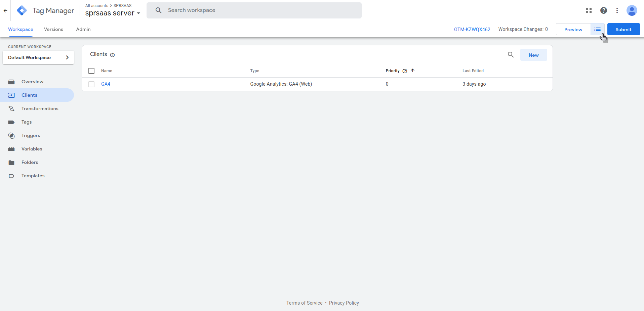Open the user account avatar
Screen dimensions: 644x311
coord(632,10)
